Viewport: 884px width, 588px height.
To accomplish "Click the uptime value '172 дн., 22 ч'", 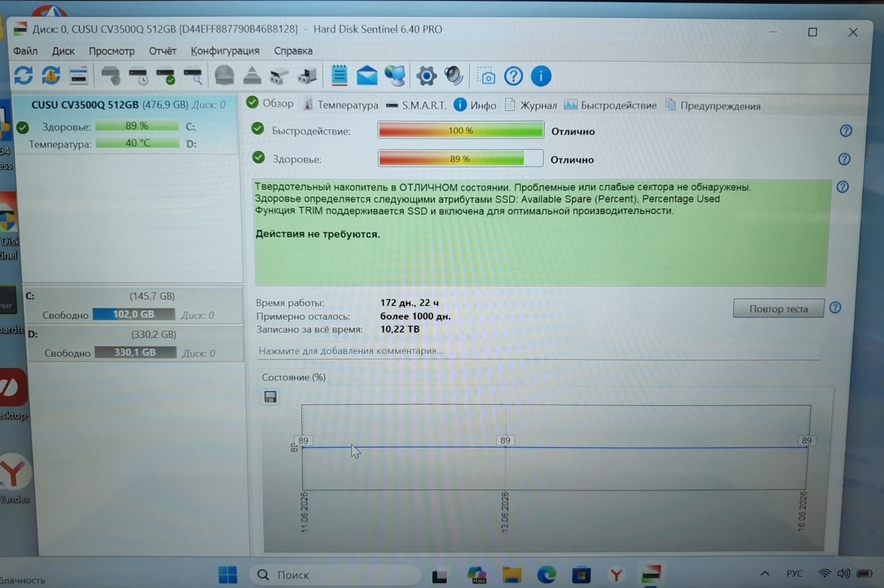I will [409, 303].
